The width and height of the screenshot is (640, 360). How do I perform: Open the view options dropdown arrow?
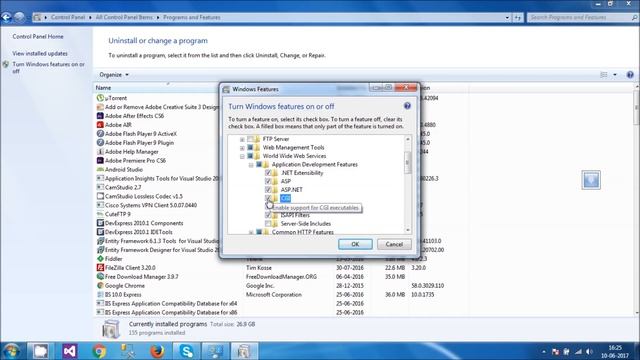tap(615, 75)
